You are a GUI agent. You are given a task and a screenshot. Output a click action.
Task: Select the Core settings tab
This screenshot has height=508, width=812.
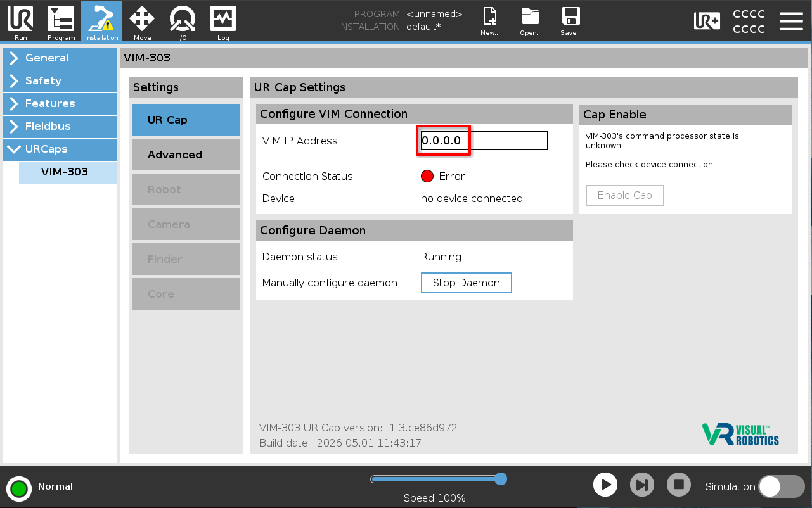[186, 294]
